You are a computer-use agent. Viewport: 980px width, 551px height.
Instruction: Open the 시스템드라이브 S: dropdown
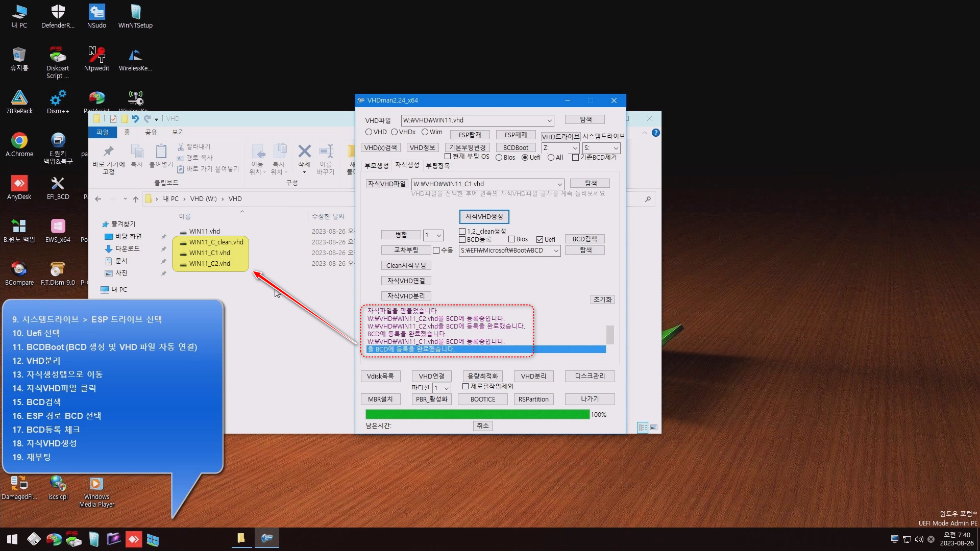(x=616, y=148)
